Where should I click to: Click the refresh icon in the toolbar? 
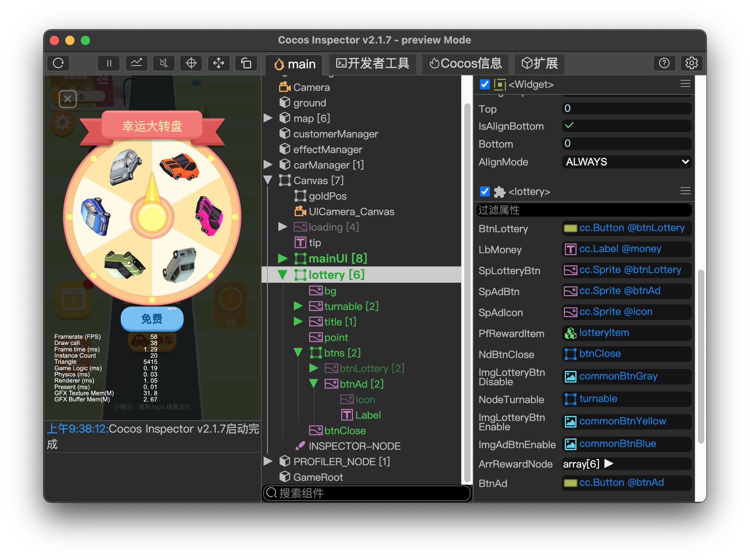[x=58, y=63]
